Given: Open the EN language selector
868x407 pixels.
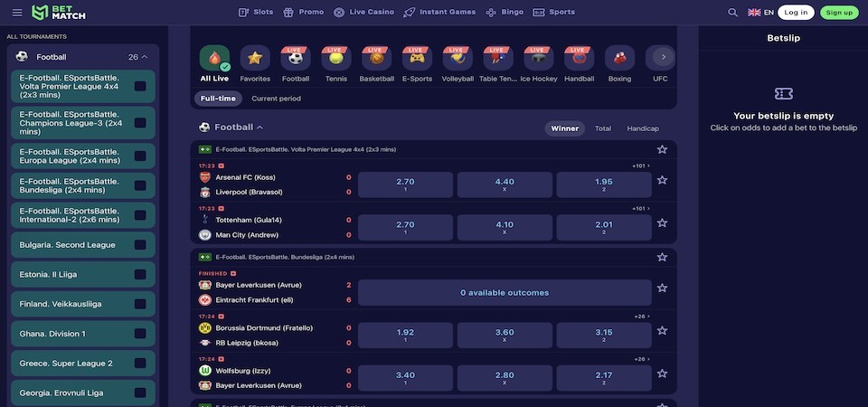Looking at the screenshot, I should [x=760, y=12].
